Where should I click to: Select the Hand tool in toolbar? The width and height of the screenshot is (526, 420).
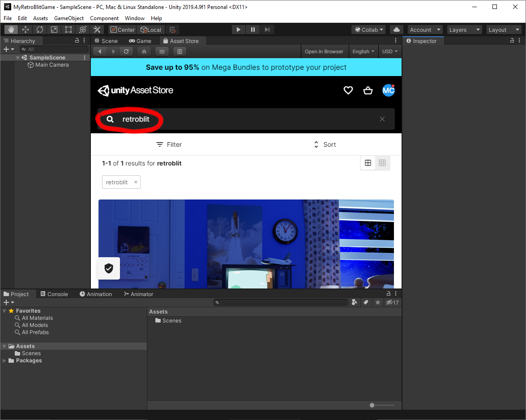[x=11, y=30]
